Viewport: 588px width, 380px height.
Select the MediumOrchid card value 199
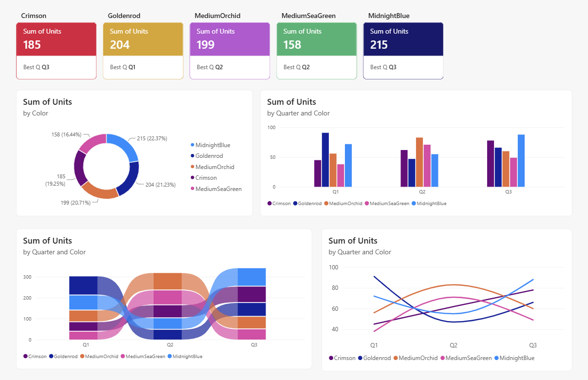[206, 45]
